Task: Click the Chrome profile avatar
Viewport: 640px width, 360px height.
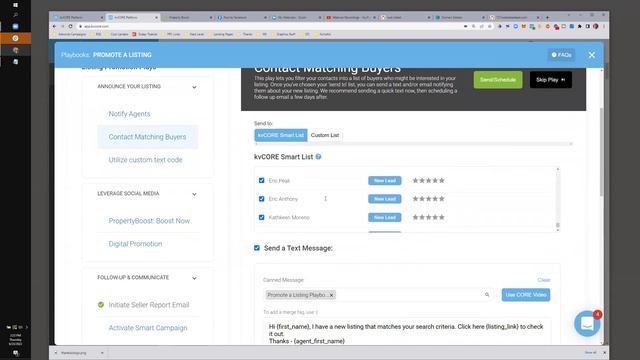Action: tap(596, 26)
